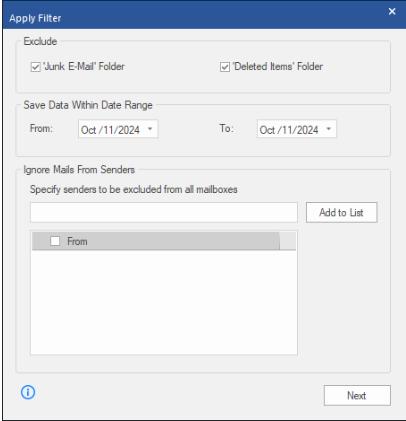Open the To date dropdown arrow
406x421 pixels.
pos(329,129)
